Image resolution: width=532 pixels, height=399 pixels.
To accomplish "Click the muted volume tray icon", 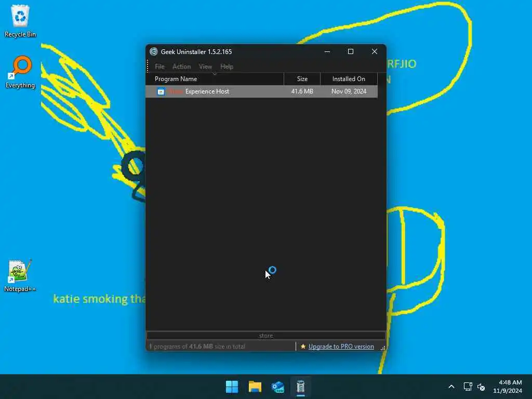I will pos(481,387).
